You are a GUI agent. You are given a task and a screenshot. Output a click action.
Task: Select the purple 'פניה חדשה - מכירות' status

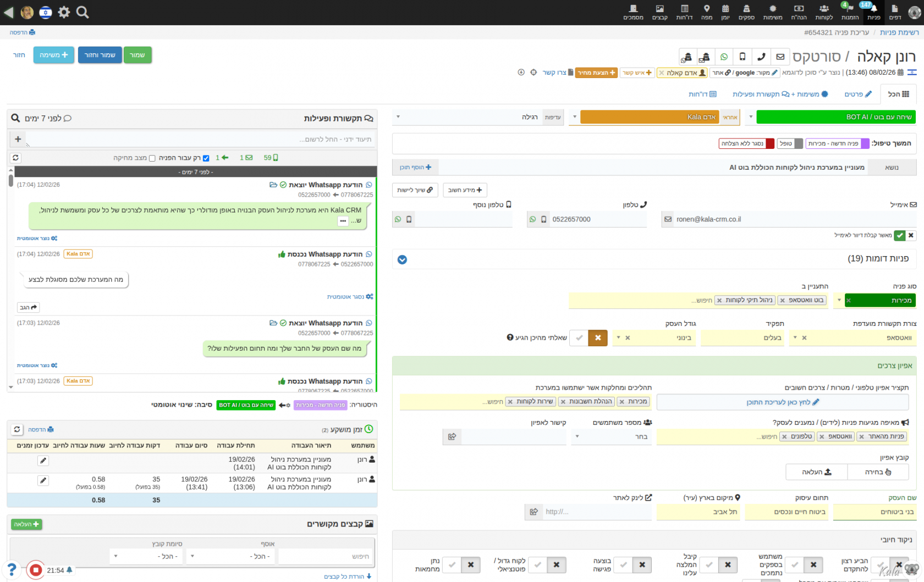[x=837, y=143]
